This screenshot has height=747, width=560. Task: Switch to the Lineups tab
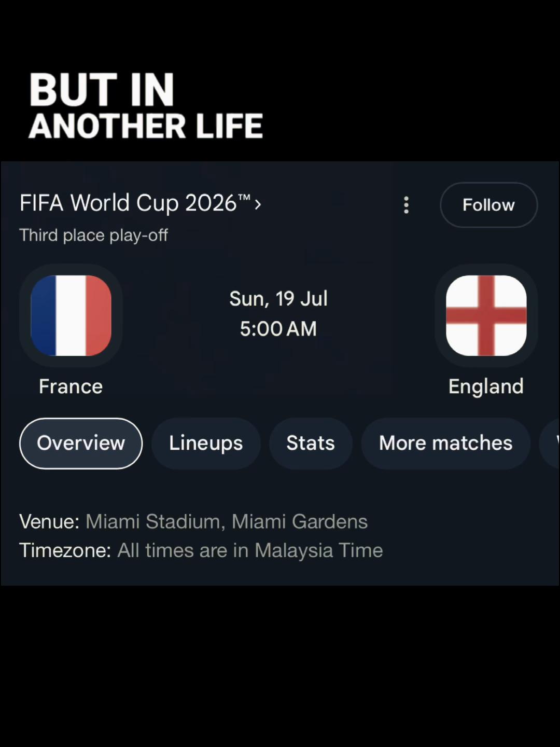tap(206, 444)
